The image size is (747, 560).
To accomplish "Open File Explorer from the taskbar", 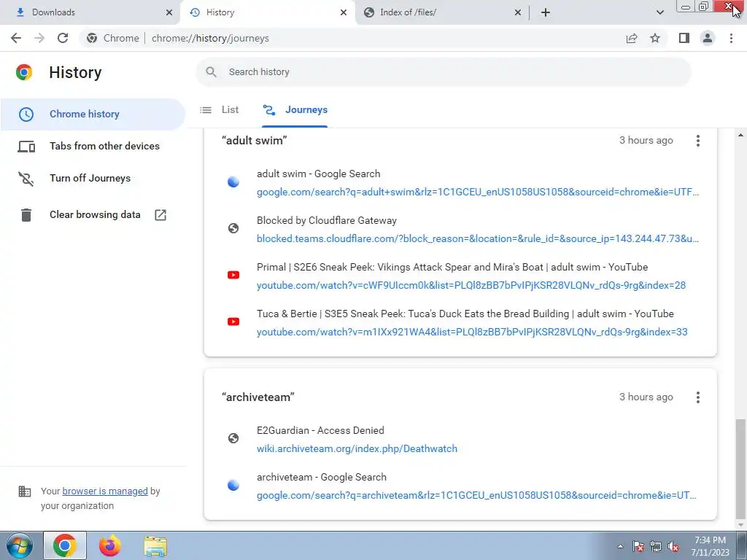I will [x=155, y=546].
